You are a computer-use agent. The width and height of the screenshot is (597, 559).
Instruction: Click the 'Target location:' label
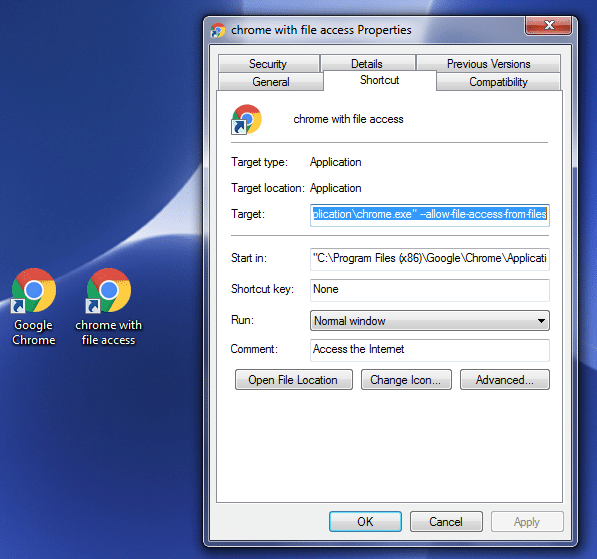[268, 188]
